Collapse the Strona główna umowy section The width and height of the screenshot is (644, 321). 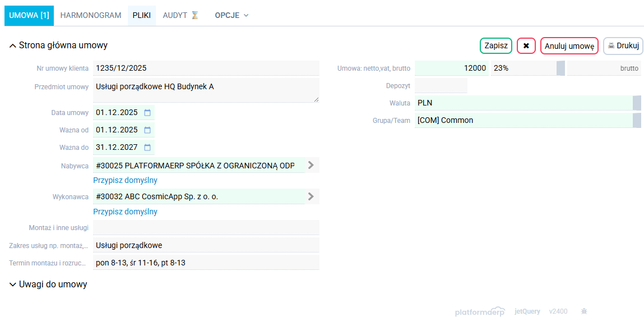pyautogui.click(x=13, y=46)
